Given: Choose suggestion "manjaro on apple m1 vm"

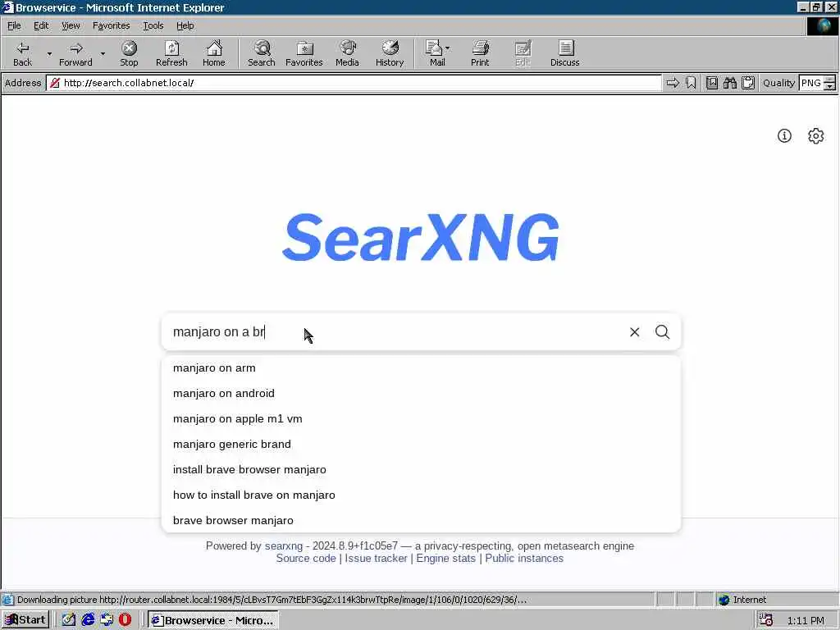Looking at the screenshot, I should click(421, 419).
